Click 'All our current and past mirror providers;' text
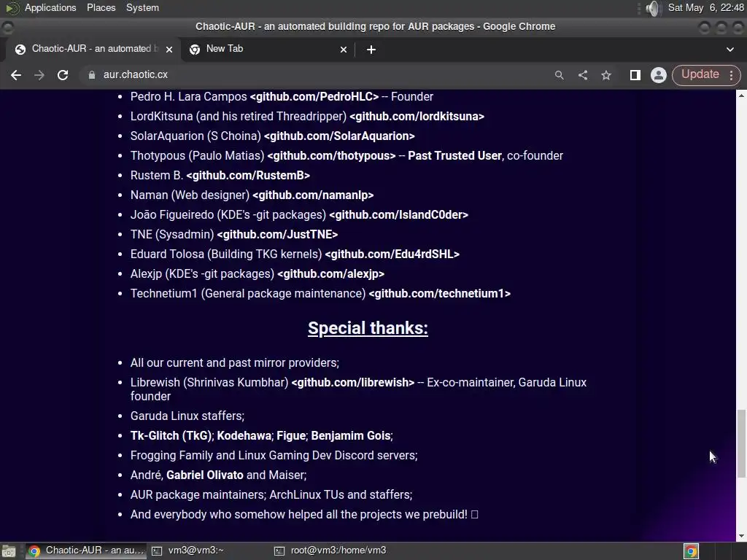 (x=235, y=363)
